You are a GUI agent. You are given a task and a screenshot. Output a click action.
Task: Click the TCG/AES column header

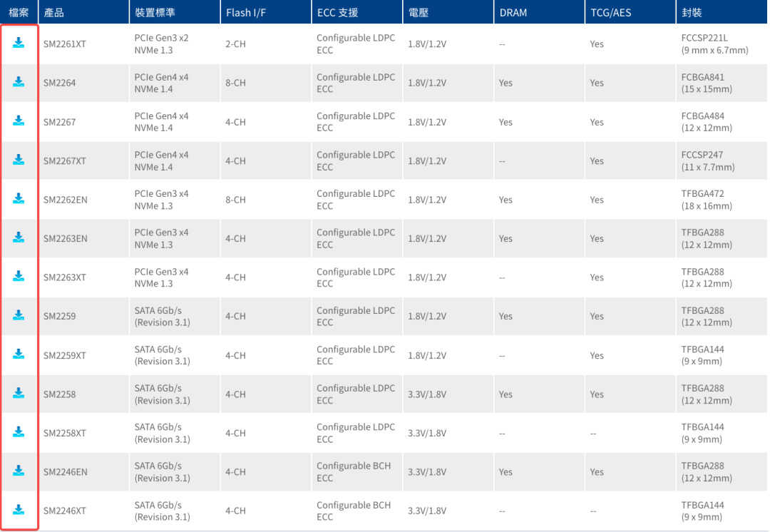coord(611,13)
